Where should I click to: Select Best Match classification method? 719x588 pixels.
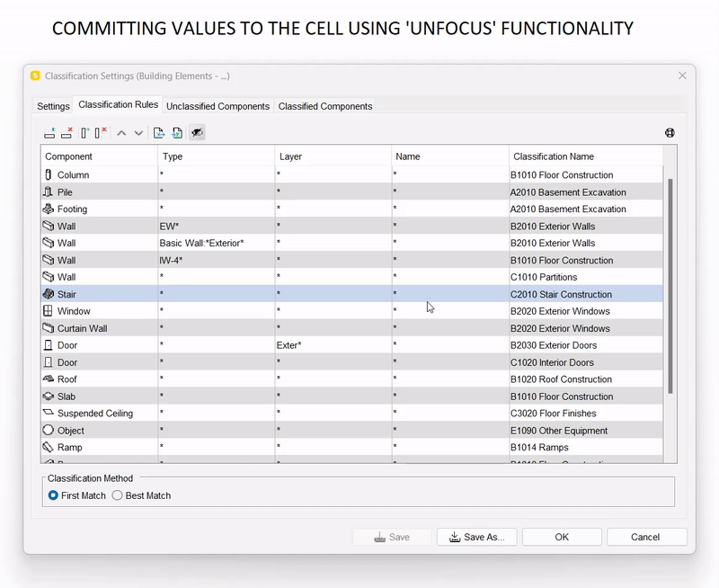tap(118, 495)
